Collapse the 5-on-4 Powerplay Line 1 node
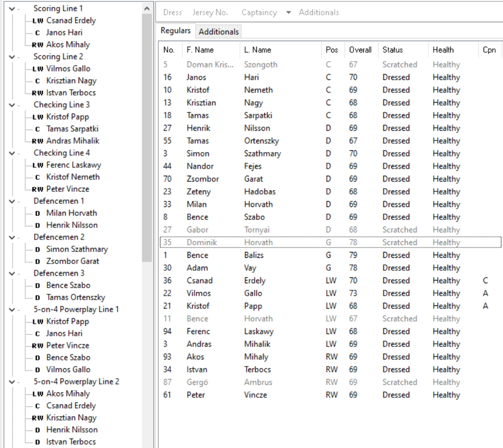Screen dimensions: 503x448 click(12, 309)
